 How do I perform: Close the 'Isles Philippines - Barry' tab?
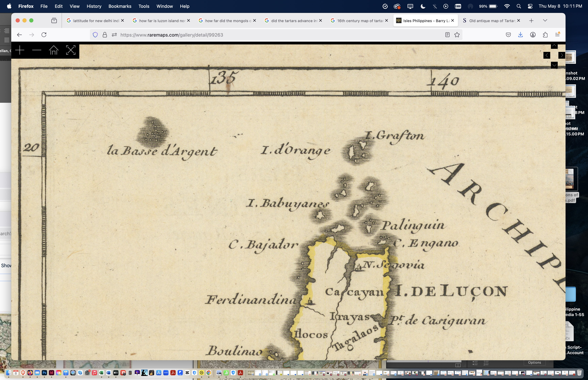453,20
